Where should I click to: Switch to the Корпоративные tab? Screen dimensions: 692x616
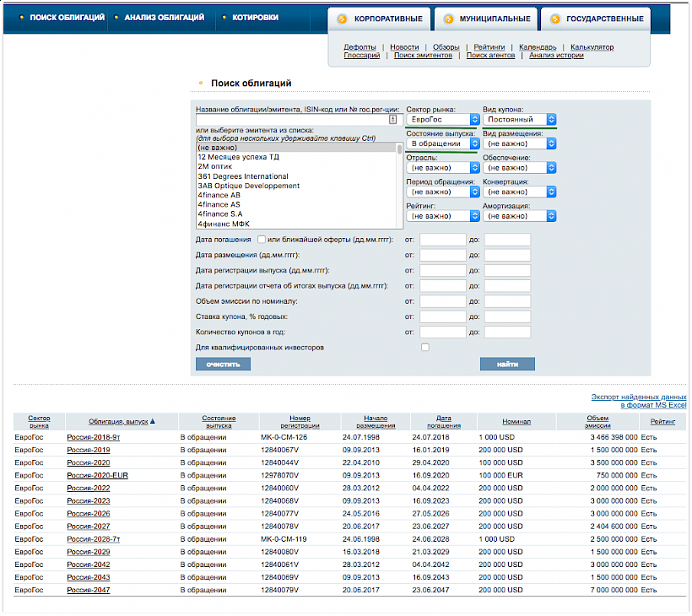click(380, 19)
